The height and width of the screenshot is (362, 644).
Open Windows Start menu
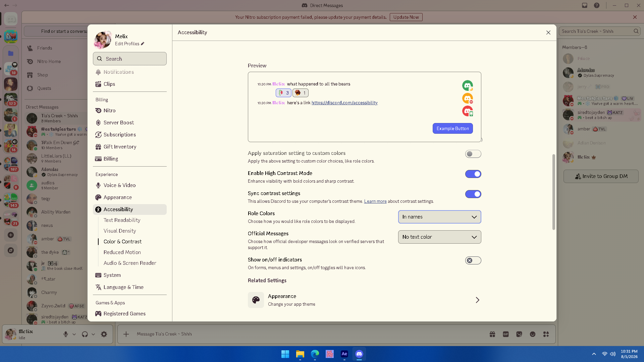pos(285,354)
